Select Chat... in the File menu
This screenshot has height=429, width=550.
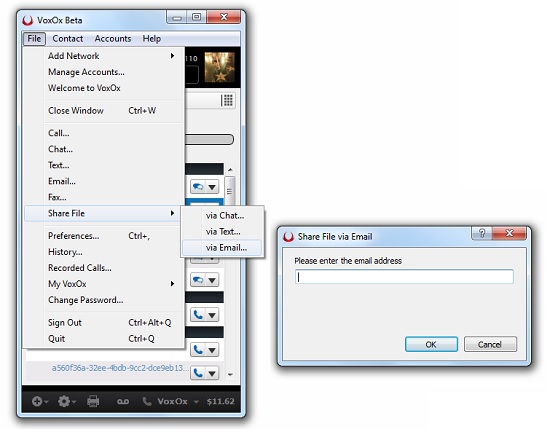coord(104,149)
